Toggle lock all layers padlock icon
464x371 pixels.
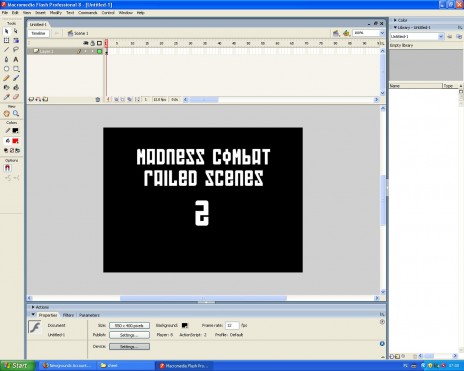point(92,43)
